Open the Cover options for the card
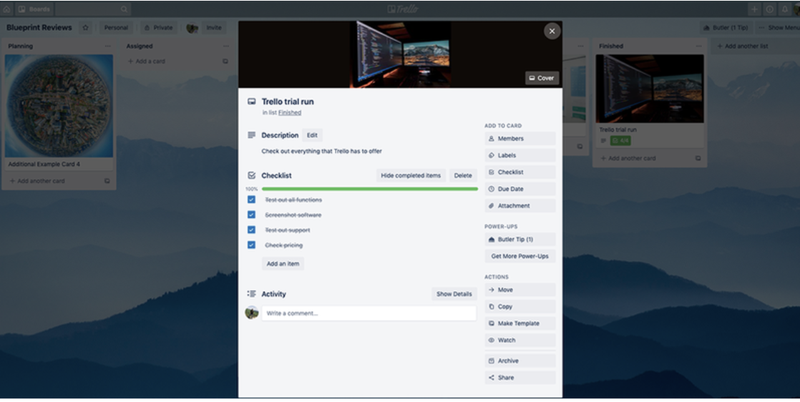The width and height of the screenshot is (800, 402). 542,78
